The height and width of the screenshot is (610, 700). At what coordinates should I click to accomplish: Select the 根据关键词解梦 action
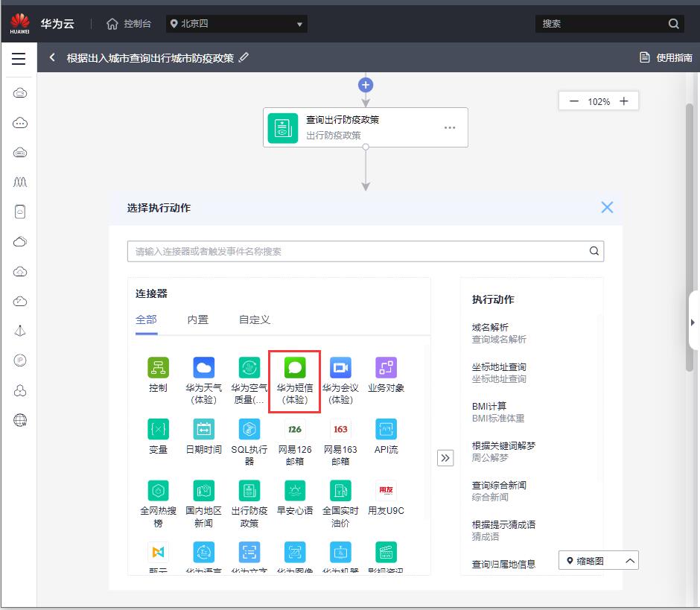[x=503, y=451]
